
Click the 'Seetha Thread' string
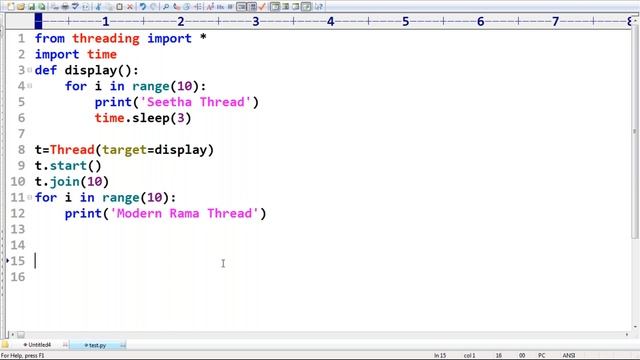click(196, 102)
